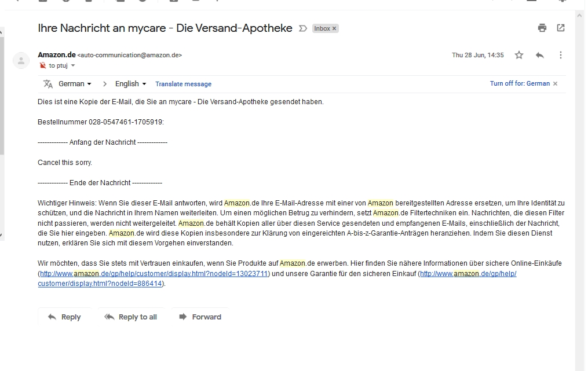Open the three-dot More options menu

(560, 55)
